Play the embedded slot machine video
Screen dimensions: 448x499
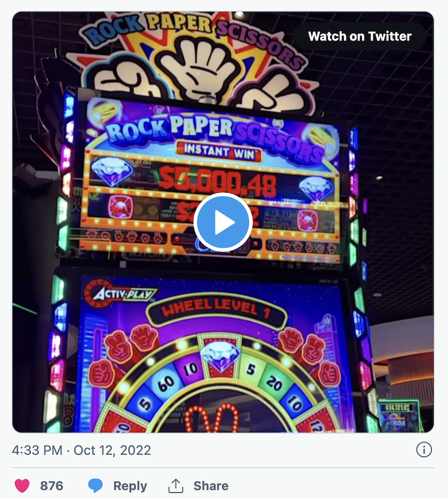223,222
